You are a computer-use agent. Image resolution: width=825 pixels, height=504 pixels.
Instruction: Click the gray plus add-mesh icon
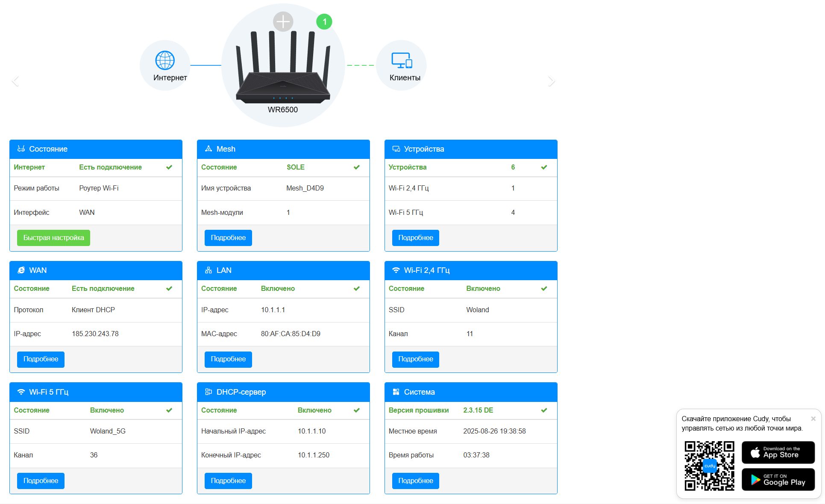[283, 21]
